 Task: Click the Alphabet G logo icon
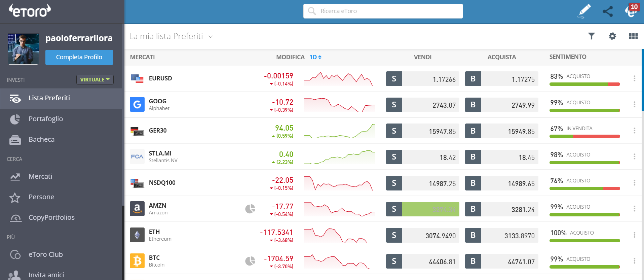pos(137,104)
